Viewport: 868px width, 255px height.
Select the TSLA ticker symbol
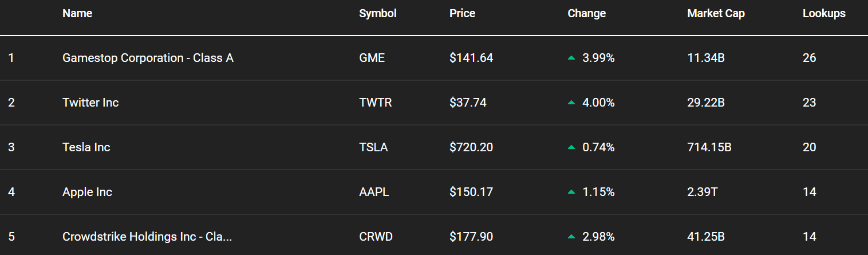(x=373, y=147)
